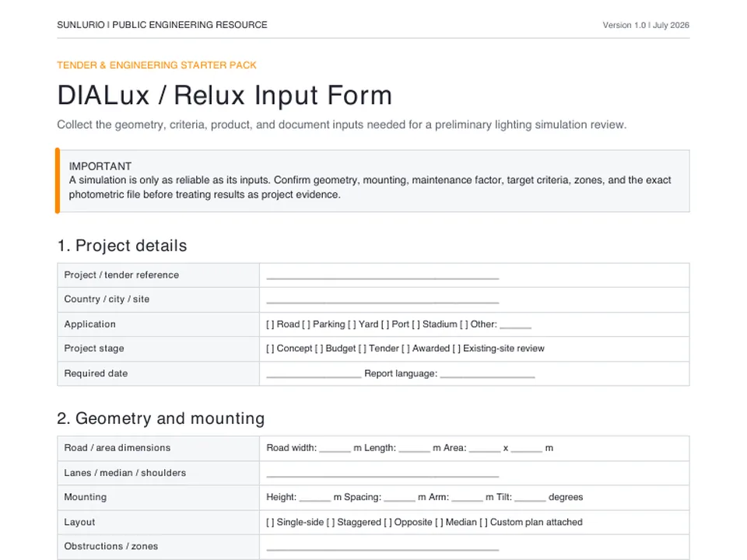Tick the Stadium application checkbox

[416, 324]
